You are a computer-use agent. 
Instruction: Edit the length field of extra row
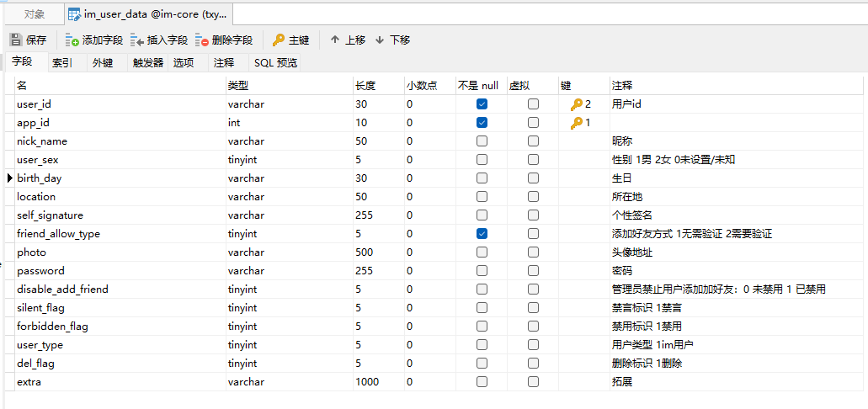pyautogui.click(x=378, y=382)
